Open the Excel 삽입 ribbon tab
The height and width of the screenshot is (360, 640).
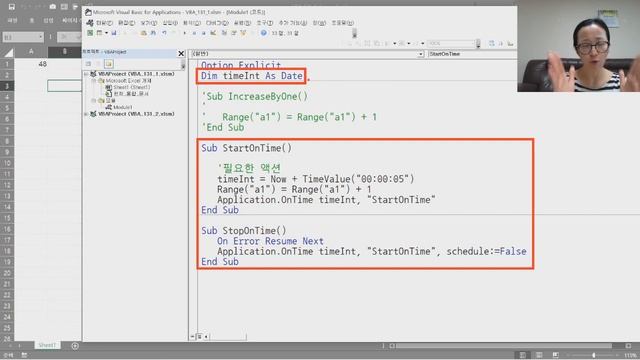[x=48, y=20]
